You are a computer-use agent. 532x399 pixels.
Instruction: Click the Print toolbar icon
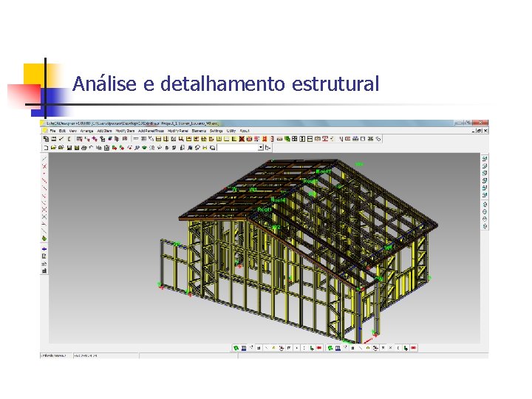[x=84, y=148]
